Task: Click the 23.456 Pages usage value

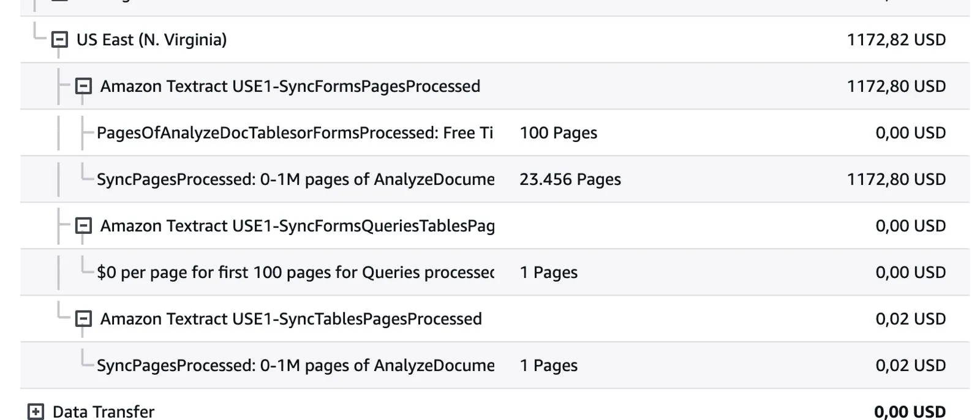Action: pyautogui.click(x=570, y=179)
